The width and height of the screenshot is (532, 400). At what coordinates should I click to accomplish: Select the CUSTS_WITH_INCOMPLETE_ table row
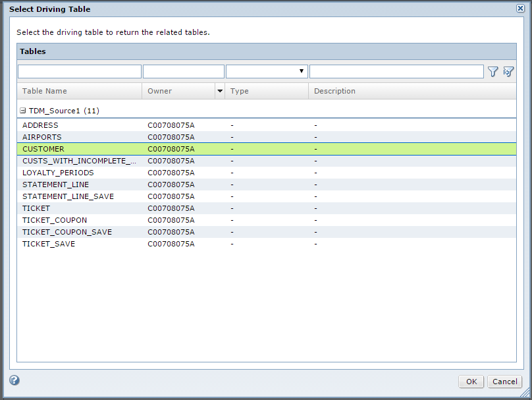pos(267,161)
